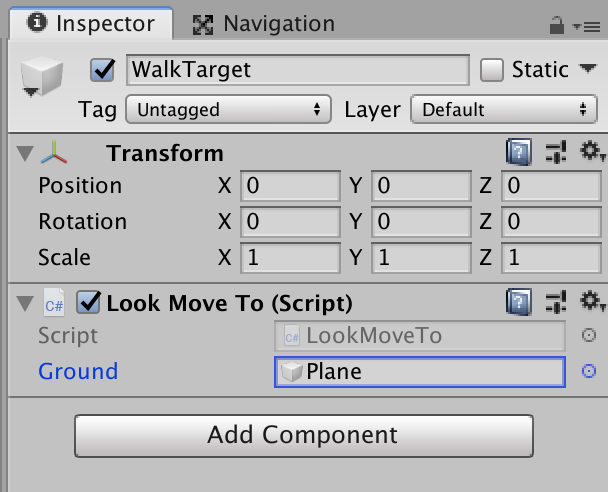Open Transform gear settings menu

(x=592, y=151)
